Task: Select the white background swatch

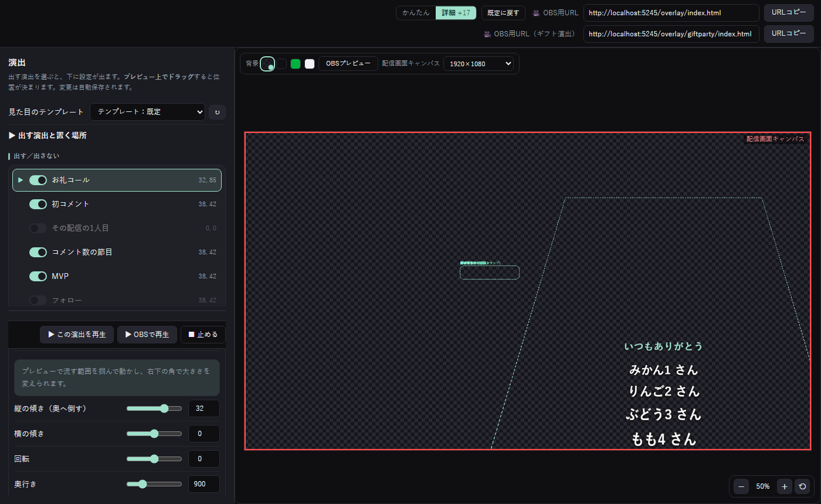Action: pyautogui.click(x=310, y=64)
